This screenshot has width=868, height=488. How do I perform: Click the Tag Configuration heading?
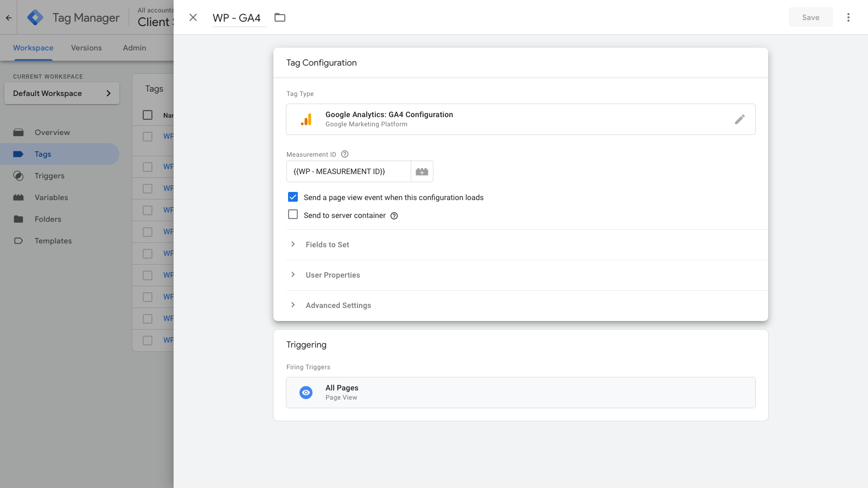pyautogui.click(x=322, y=63)
